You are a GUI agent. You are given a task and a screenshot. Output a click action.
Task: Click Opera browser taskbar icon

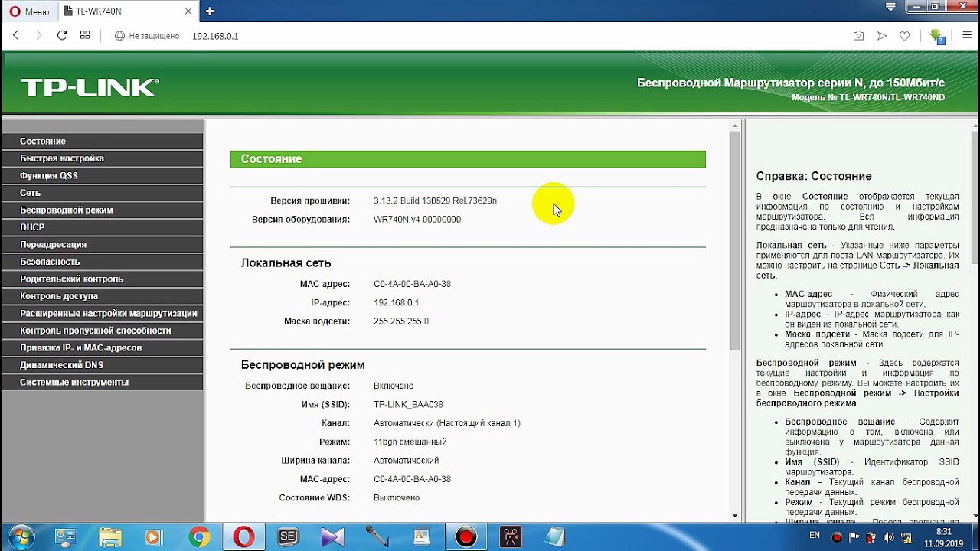tap(243, 536)
